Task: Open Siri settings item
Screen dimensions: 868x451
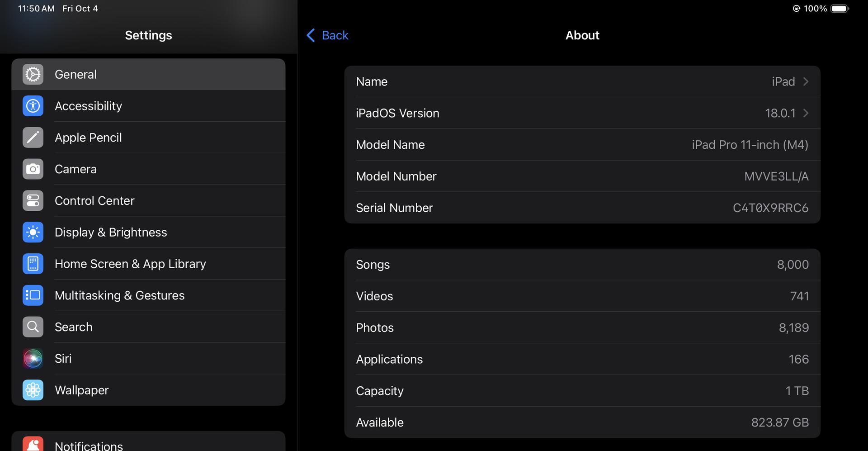Action: (x=148, y=358)
